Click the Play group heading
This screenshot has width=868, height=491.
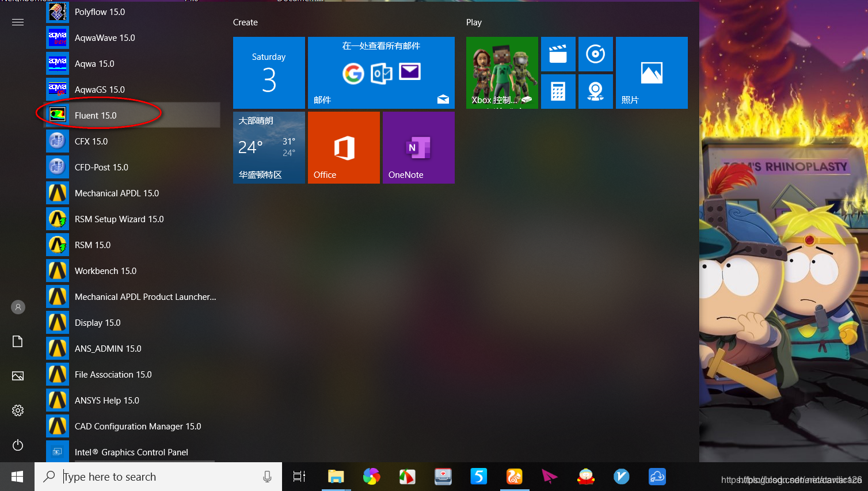click(474, 22)
